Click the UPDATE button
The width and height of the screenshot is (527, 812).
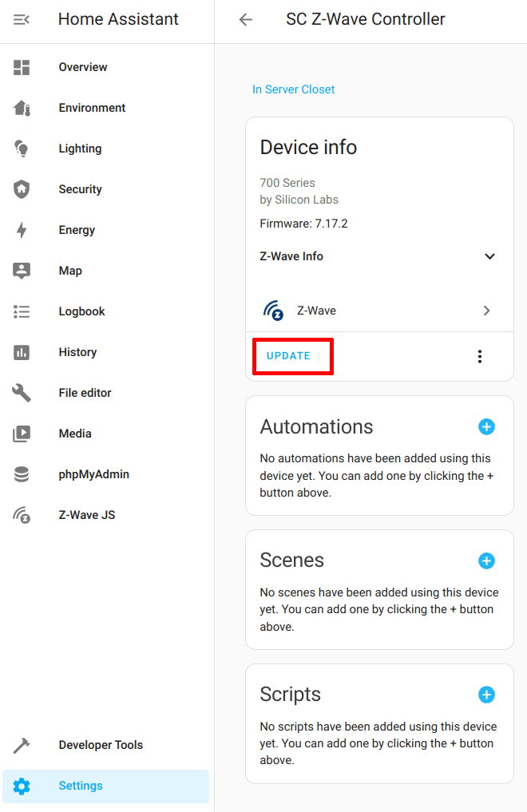(289, 356)
